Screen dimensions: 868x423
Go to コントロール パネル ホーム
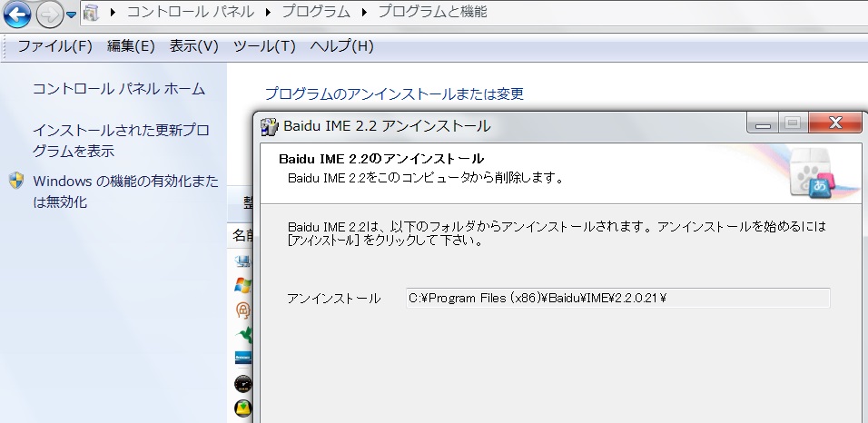(119, 89)
